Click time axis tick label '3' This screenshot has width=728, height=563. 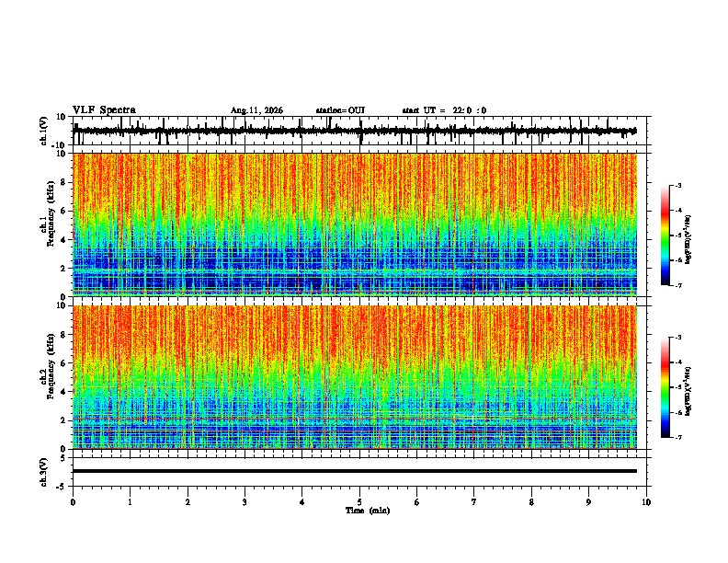click(245, 502)
